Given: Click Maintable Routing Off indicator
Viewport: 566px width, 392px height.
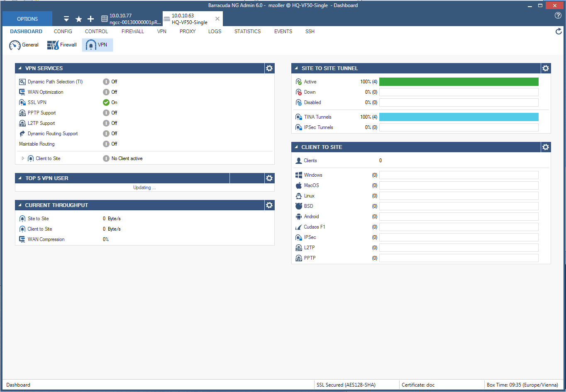Looking at the screenshot, I should [x=106, y=144].
